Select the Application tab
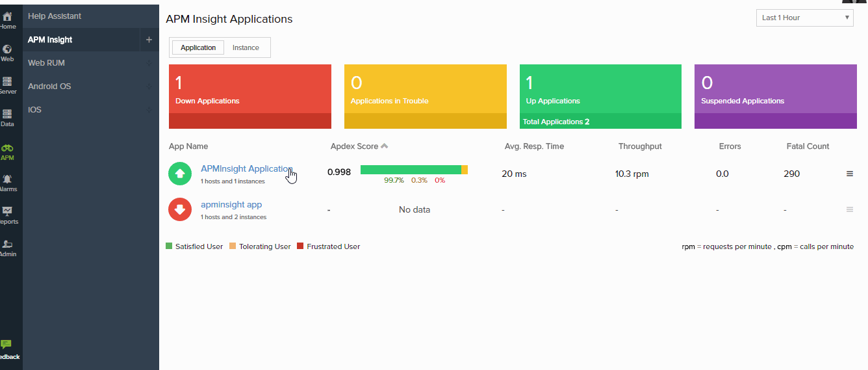This screenshot has height=370, width=868. 198,47
